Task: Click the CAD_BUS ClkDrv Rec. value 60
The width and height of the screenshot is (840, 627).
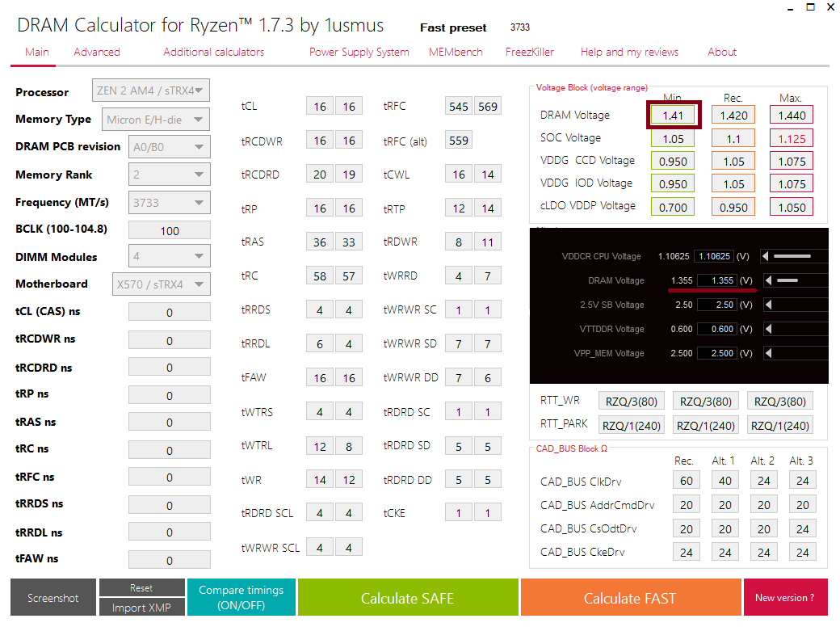Action: point(687,481)
